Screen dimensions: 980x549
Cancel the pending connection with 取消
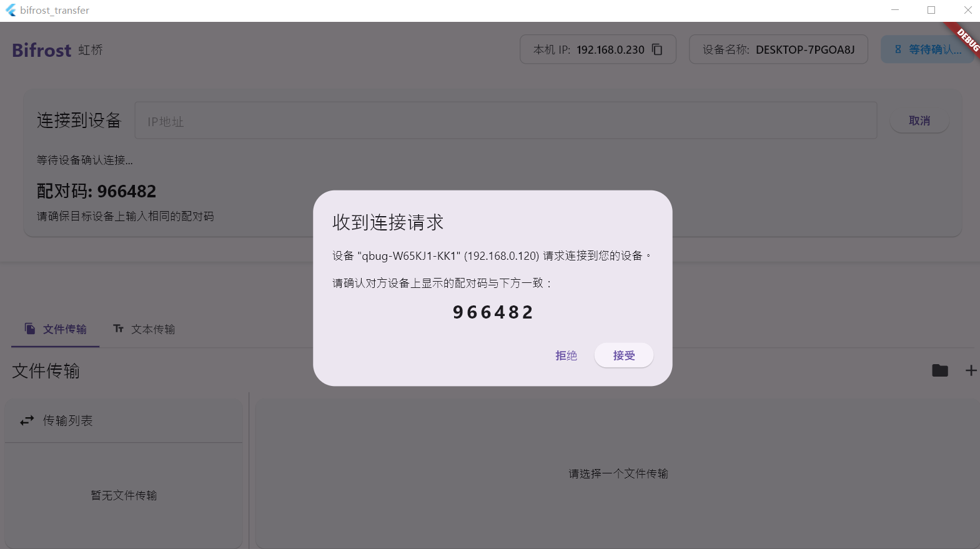pyautogui.click(x=919, y=121)
